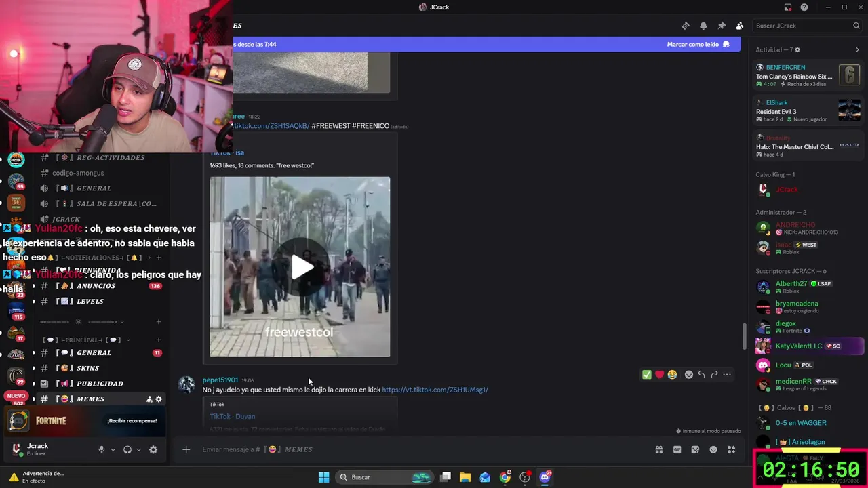The width and height of the screenshot is (868, 488).
Task: Click Marcar como leído button
Action: (698, 44)
